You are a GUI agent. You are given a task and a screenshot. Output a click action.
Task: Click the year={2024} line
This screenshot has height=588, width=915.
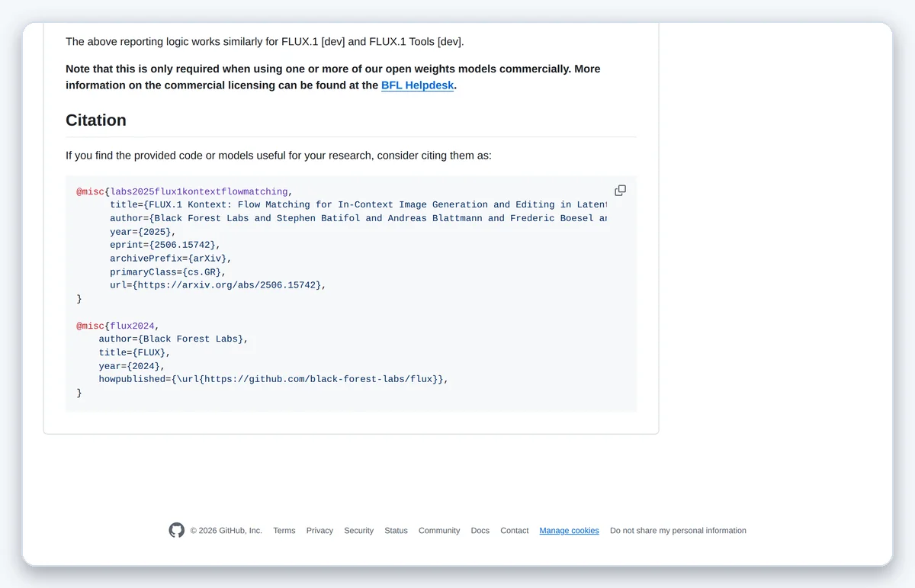(132, 366)
